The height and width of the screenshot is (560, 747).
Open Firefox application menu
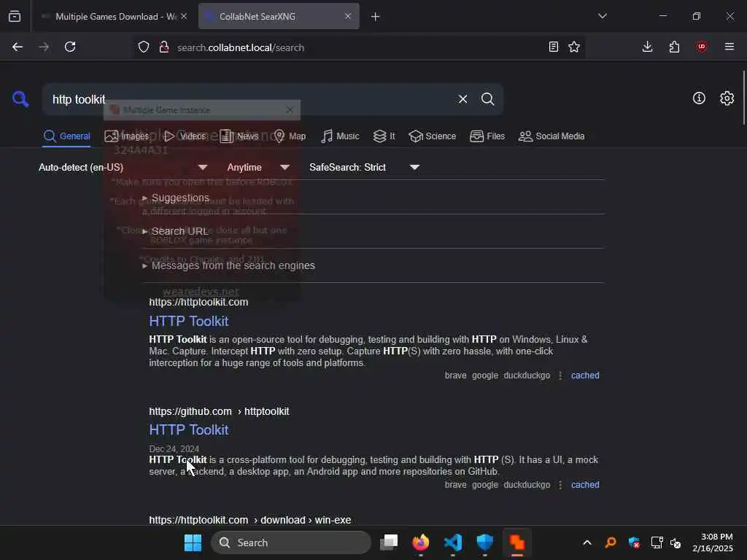point(729,47)
